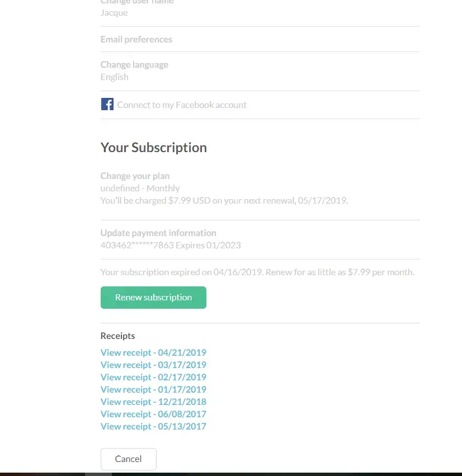Open the 06/08/2017 receipt
This screenshot has height=476, width=462.
tap(153, 414)
